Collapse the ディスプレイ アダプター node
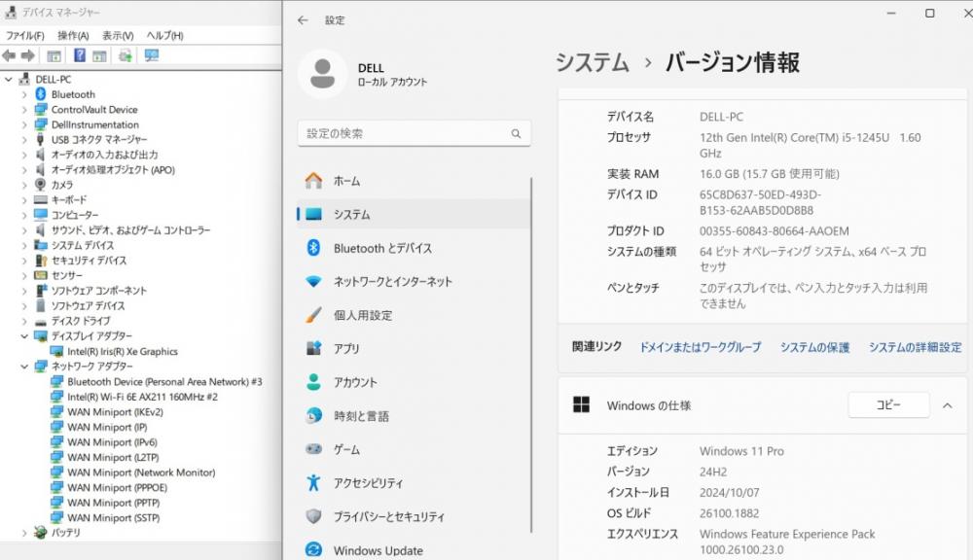This screenshot has width=973, height=560. click(24, 336)
